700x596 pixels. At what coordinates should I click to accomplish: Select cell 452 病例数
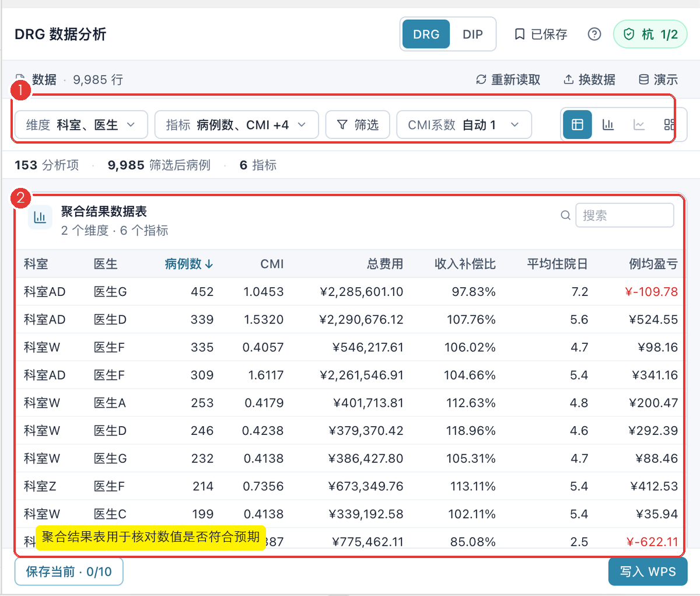[x=202, y=291]
